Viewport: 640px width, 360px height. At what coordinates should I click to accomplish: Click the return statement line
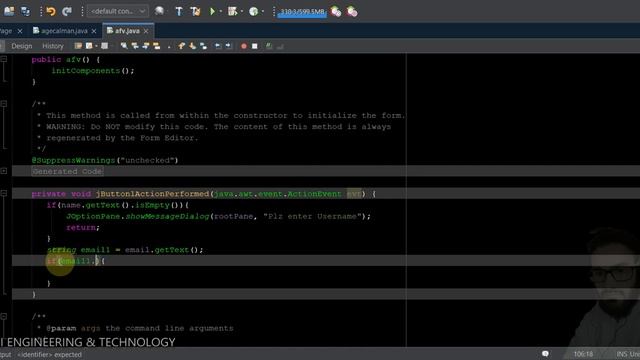point(83,227)
